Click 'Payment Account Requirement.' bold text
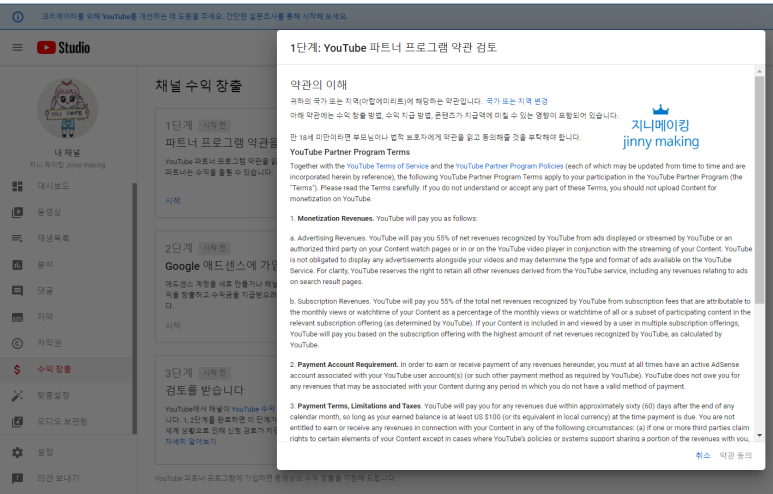The width and height of the screenshot is (773, 494). tap(348, 364)
